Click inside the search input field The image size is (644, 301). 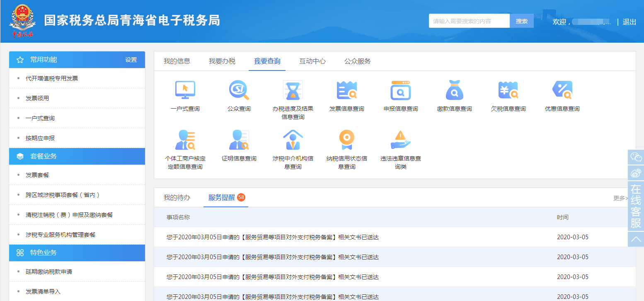[469, 21]
